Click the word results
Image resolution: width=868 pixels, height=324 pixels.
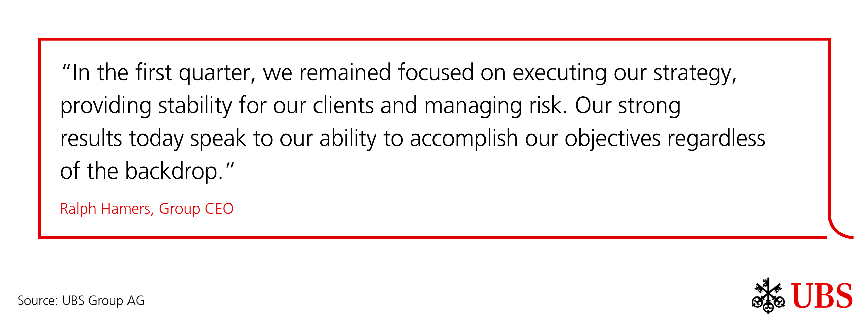pos(91,139)
